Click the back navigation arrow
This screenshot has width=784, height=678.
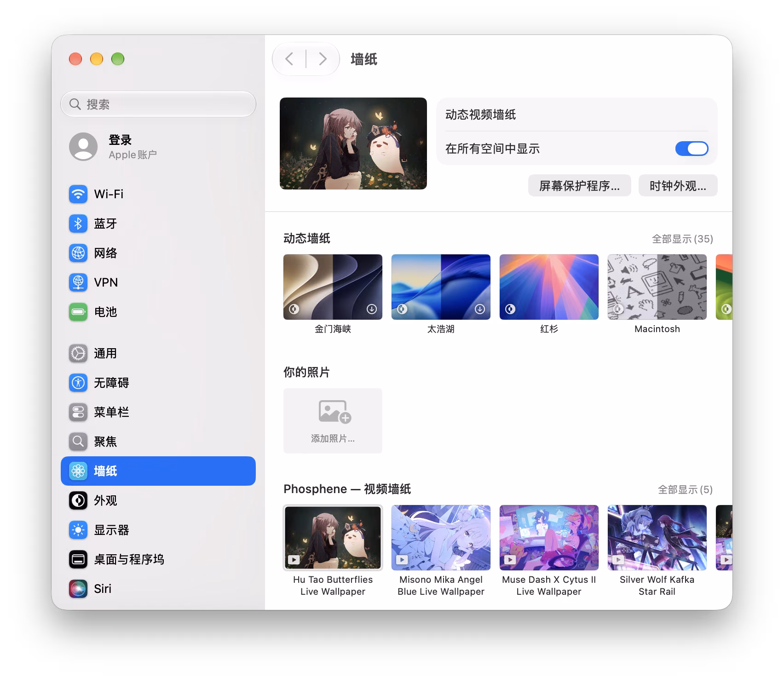coord(289,59)
